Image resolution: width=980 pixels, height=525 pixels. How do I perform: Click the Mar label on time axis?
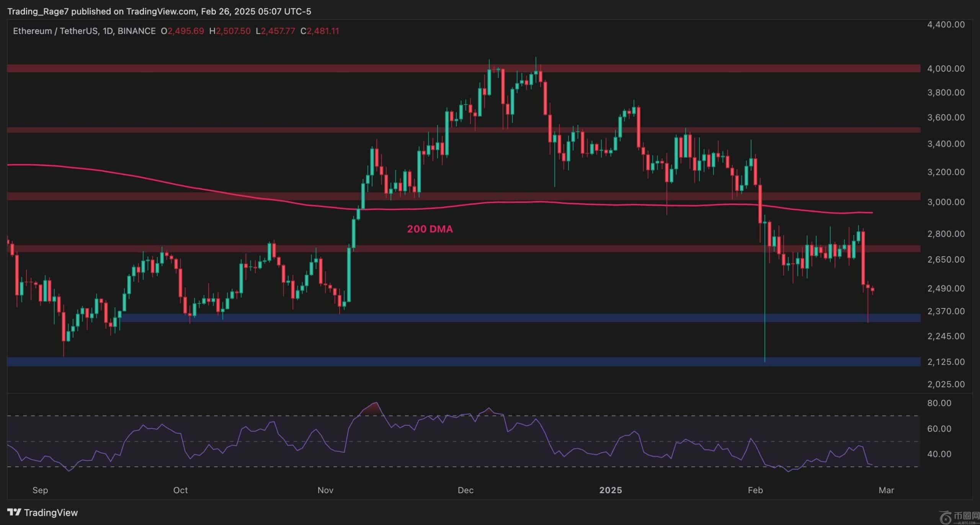point(886,490)
